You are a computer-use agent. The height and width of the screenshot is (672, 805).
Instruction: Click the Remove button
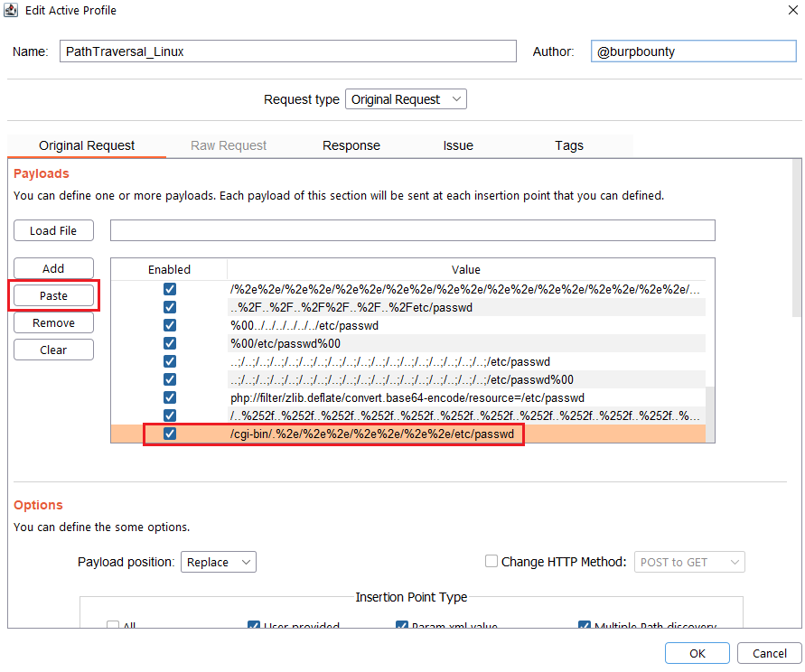pos(53,323)
